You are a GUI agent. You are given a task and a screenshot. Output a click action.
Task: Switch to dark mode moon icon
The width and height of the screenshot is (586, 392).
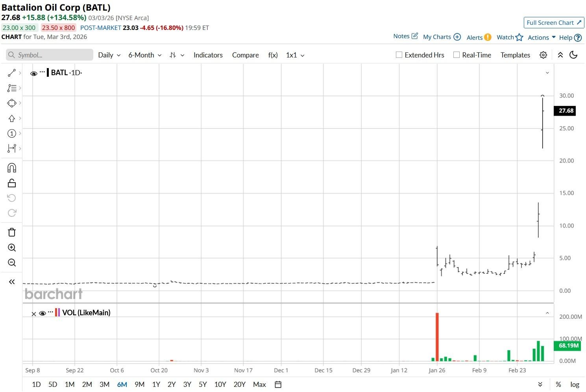(573, 55)
